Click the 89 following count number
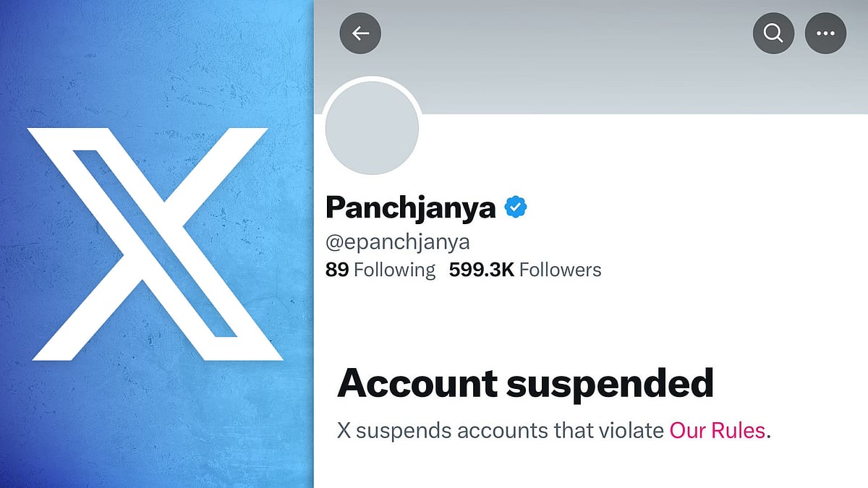 click(337, 270)
